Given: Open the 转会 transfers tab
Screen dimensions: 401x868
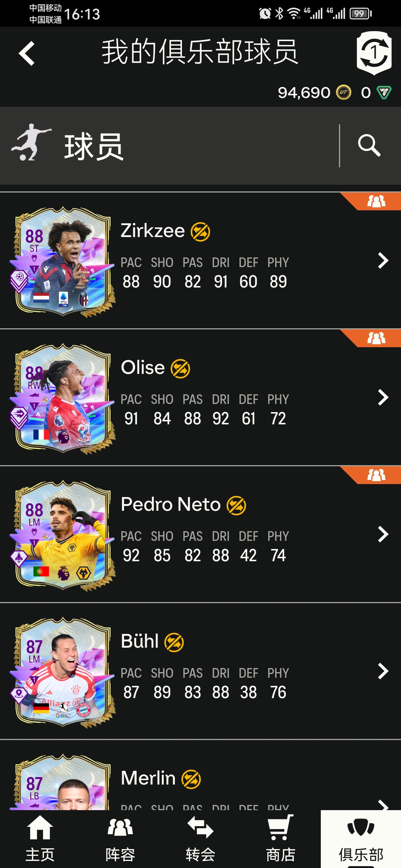Looking at the screenshot, I should click(x=200, y=839).
